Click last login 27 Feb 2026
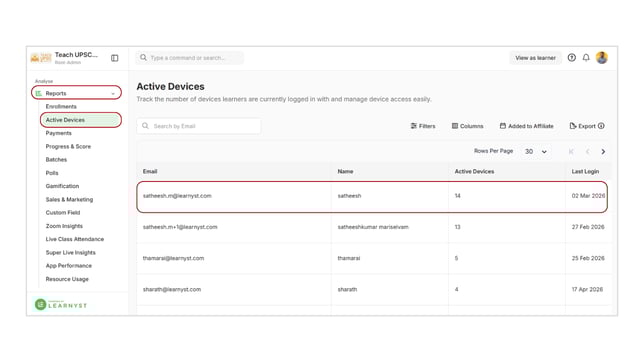This screenshot has height=362, width=644. (x=588, y=227)
